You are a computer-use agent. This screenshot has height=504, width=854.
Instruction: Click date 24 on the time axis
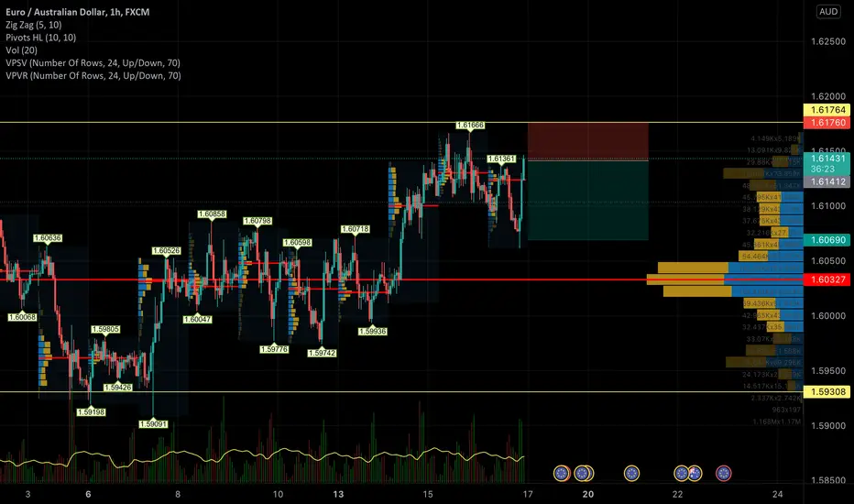click(777, 494)
